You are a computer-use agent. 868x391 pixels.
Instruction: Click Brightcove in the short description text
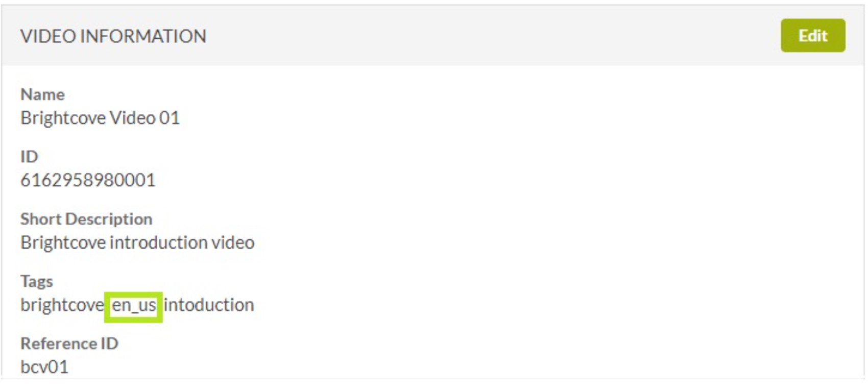pos(62,242)
